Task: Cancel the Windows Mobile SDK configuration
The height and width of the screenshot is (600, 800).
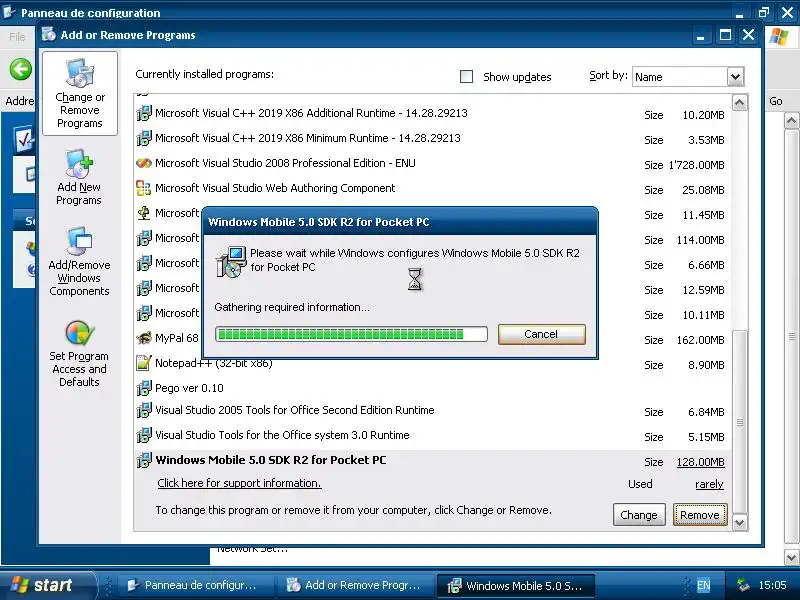Action: click(x=541, y=334)
